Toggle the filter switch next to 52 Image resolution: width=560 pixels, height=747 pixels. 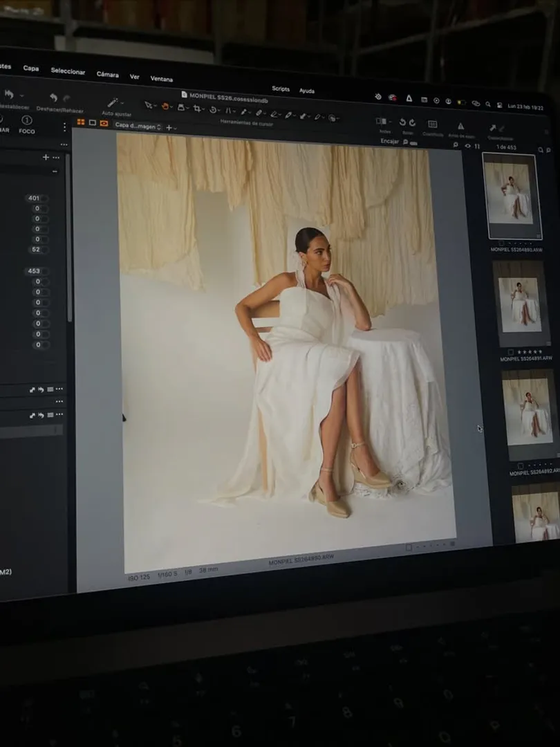click(x=44, y=250)
